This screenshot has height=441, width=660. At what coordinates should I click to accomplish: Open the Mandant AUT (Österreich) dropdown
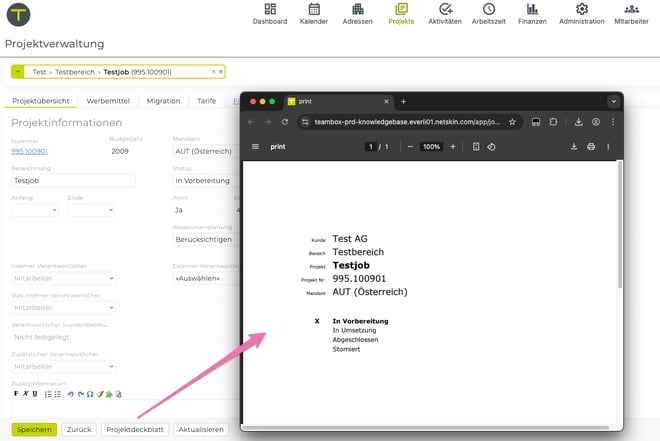tap(206, 151)
